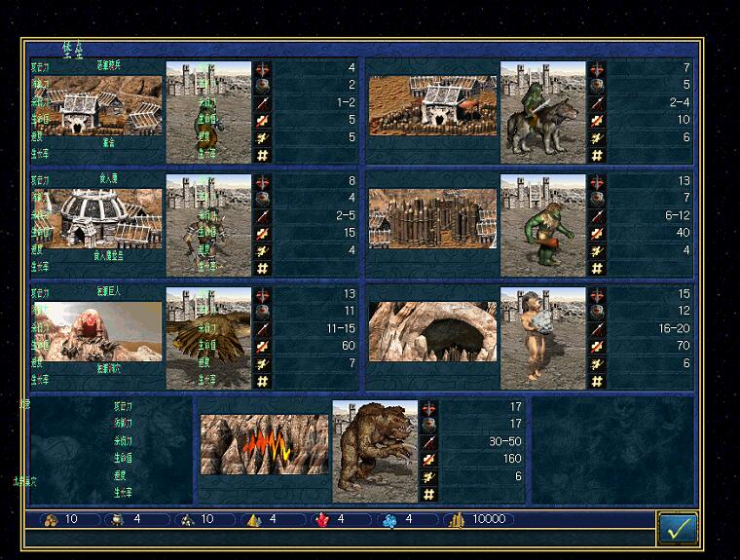740x560 pixels.
Task: Open the cyclops cave dwelling image
Action: 432,331
